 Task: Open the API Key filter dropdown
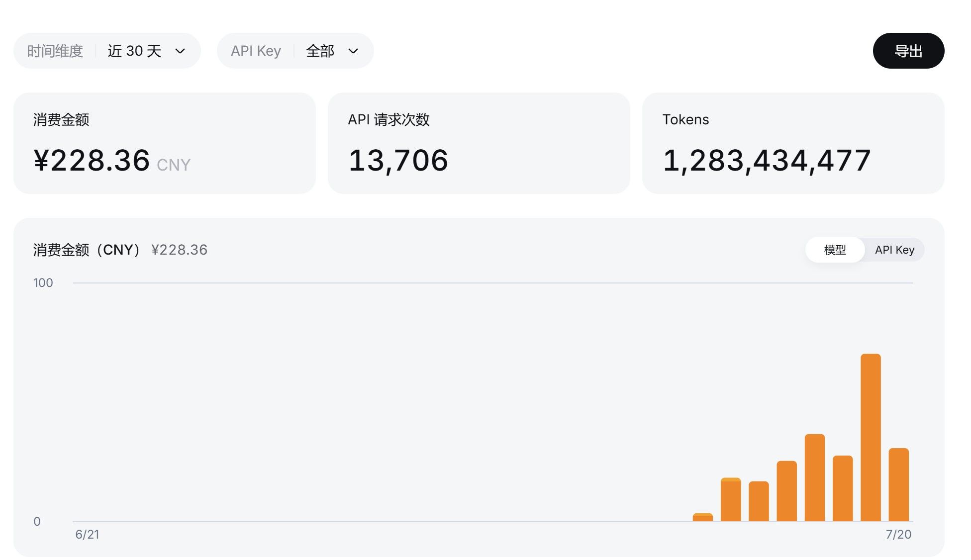click(x=295, y=51)
